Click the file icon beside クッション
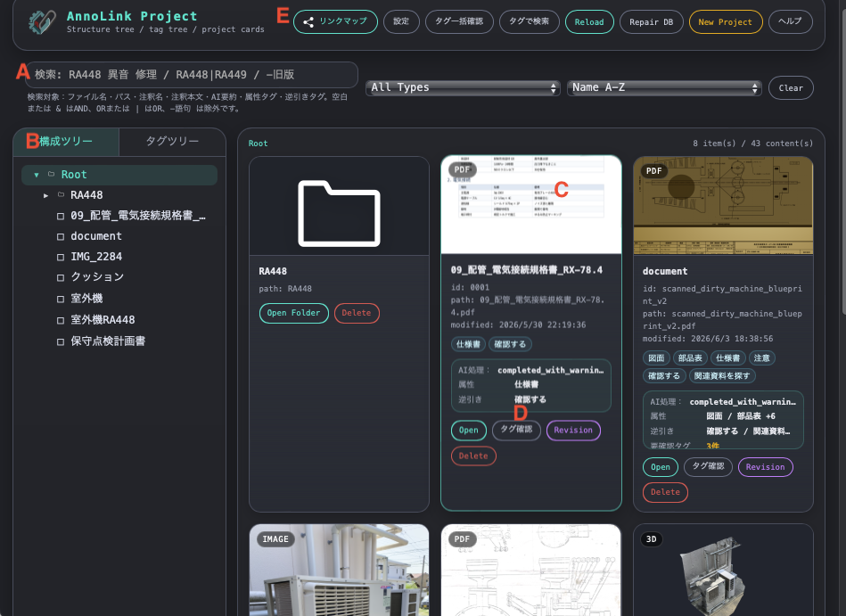The image size is (846, 616). (61, 278)
